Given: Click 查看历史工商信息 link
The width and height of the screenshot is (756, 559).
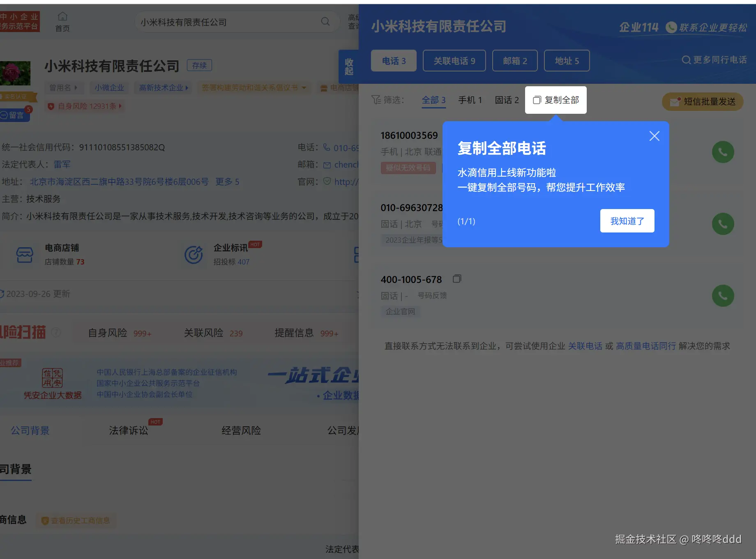Looking at the screenshot, I should (76, 520).
